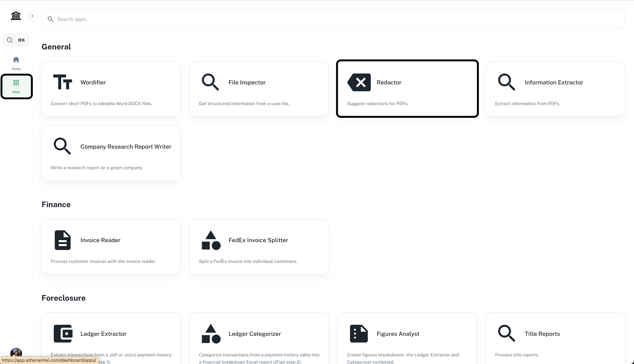Open the Wordifier app title
Image resolution: width=634 pixels, height=364 pixels.
(93, 83)
